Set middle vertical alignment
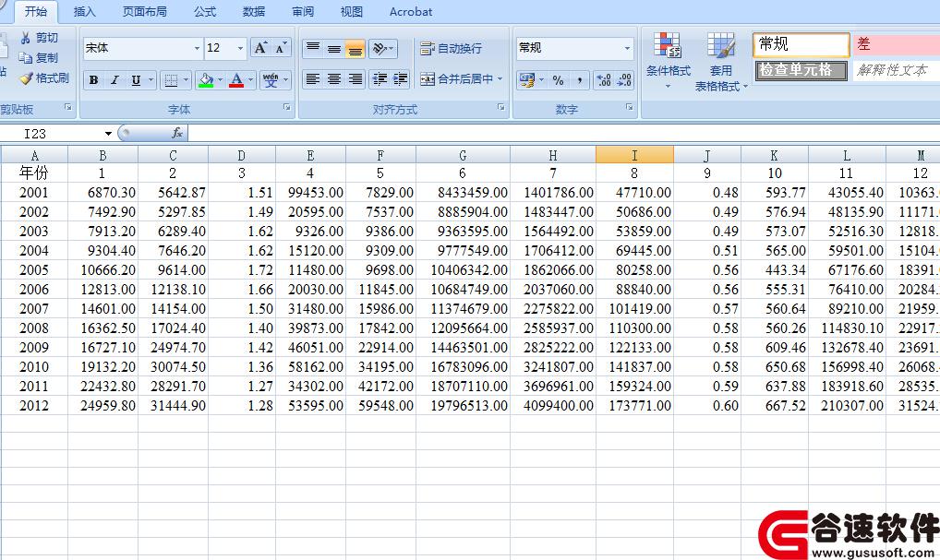Viewport: 940px width, 560px height. (334, 48)
